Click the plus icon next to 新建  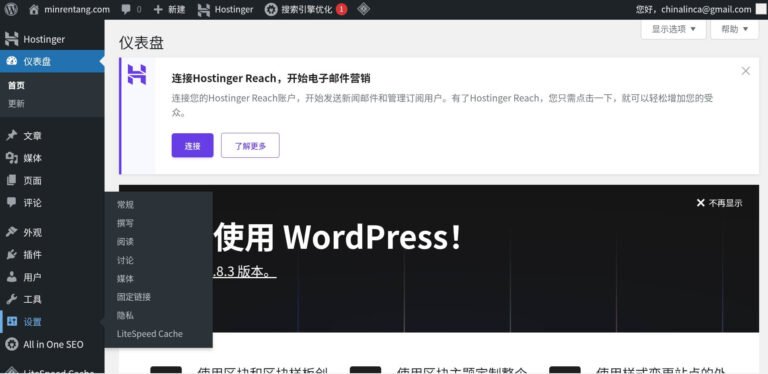(158, 9)
